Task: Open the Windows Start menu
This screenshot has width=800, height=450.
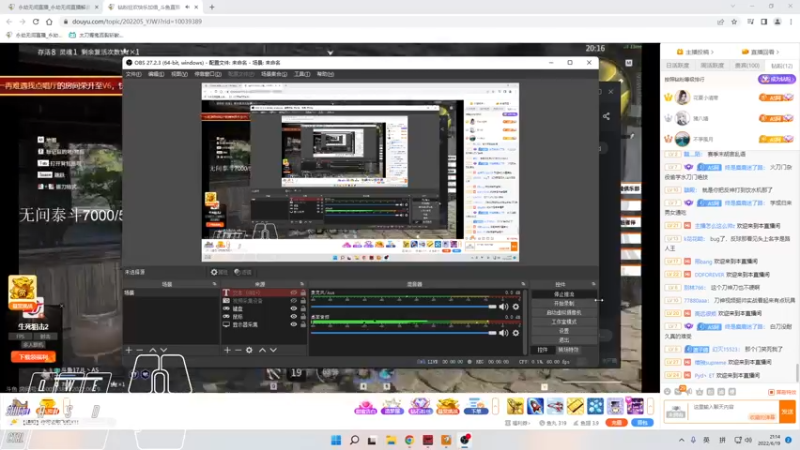Action: tap(336, 440)
